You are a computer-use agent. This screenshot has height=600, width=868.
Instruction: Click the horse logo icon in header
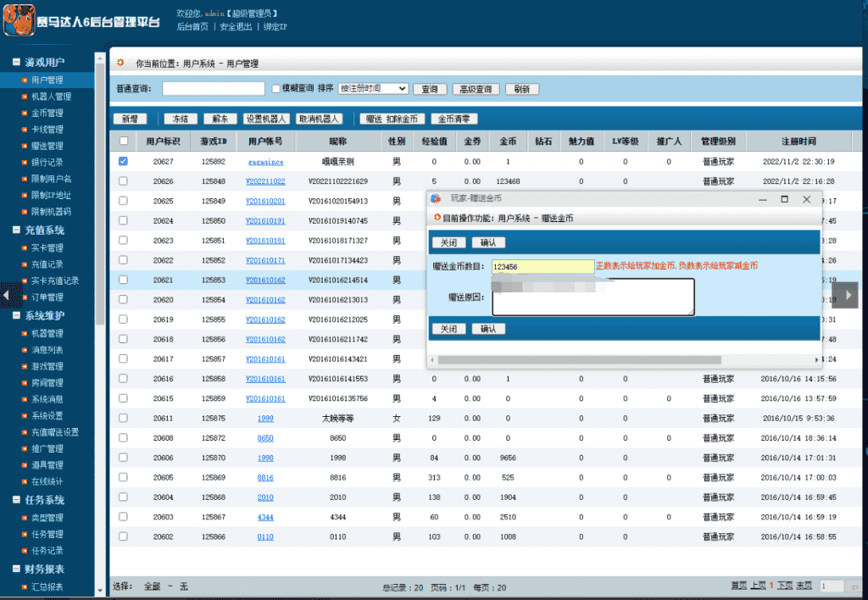[x=19, y=20]
